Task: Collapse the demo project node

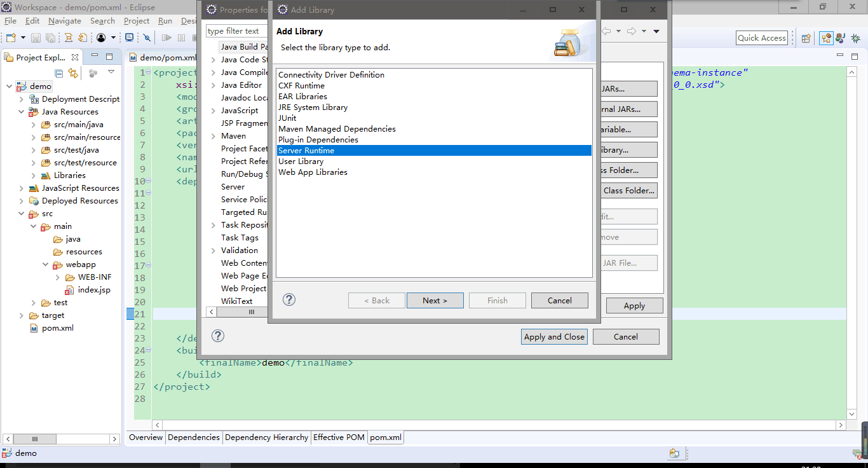Action: pyautogui.click(x=9, y=86)
